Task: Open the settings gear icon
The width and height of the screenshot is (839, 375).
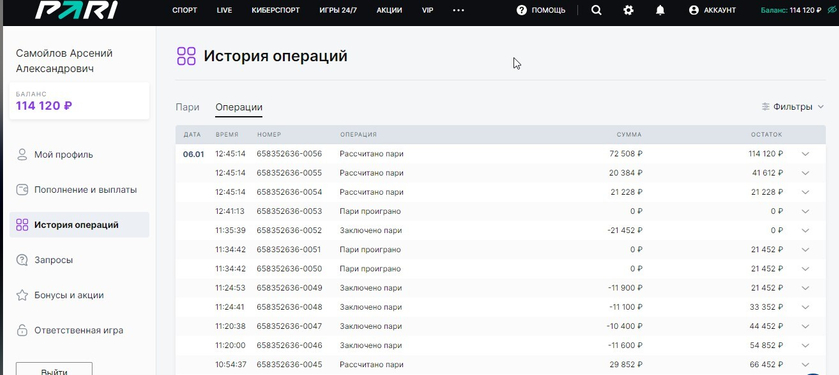Action: pyautogui.click(x=628, y=10)
